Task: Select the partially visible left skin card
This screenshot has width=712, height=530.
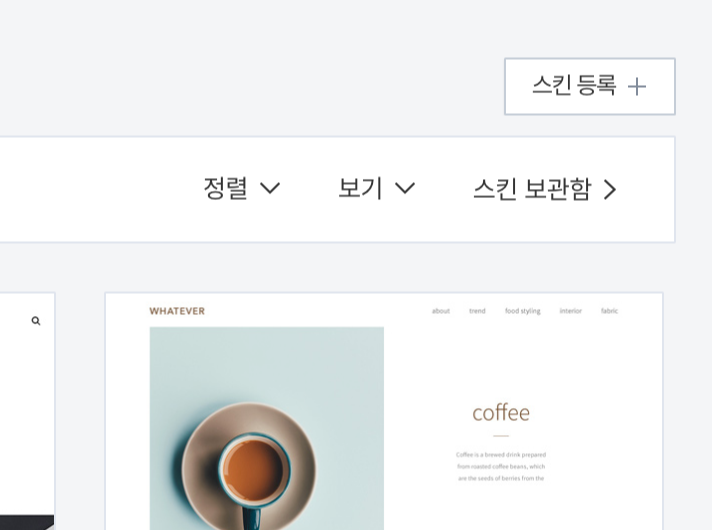Action: [x=27, y=411]
